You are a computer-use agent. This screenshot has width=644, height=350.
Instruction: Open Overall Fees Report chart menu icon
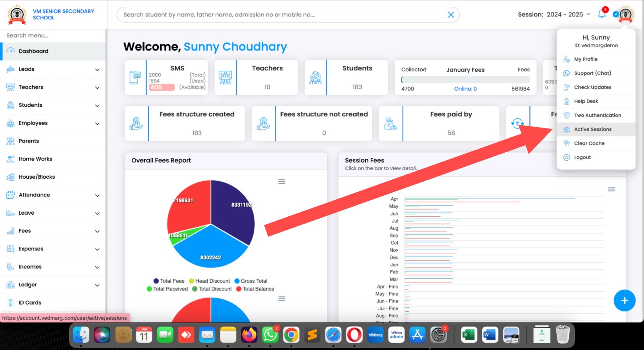(x=282, y=182)
